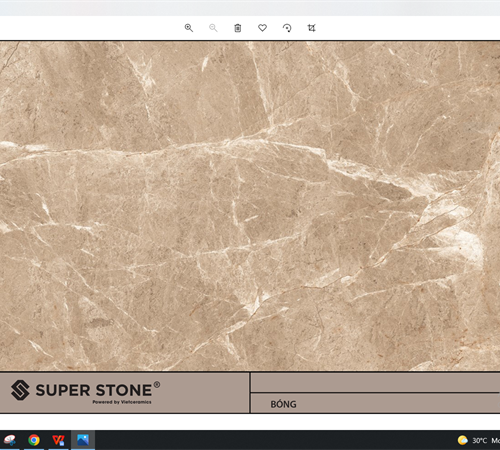Switch to the Photos app in the taskbar

tap(83, 440)
